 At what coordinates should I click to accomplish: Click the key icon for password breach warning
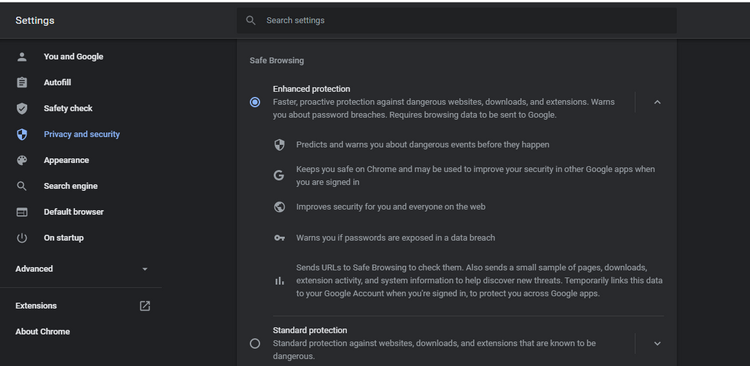coord(279,238)
